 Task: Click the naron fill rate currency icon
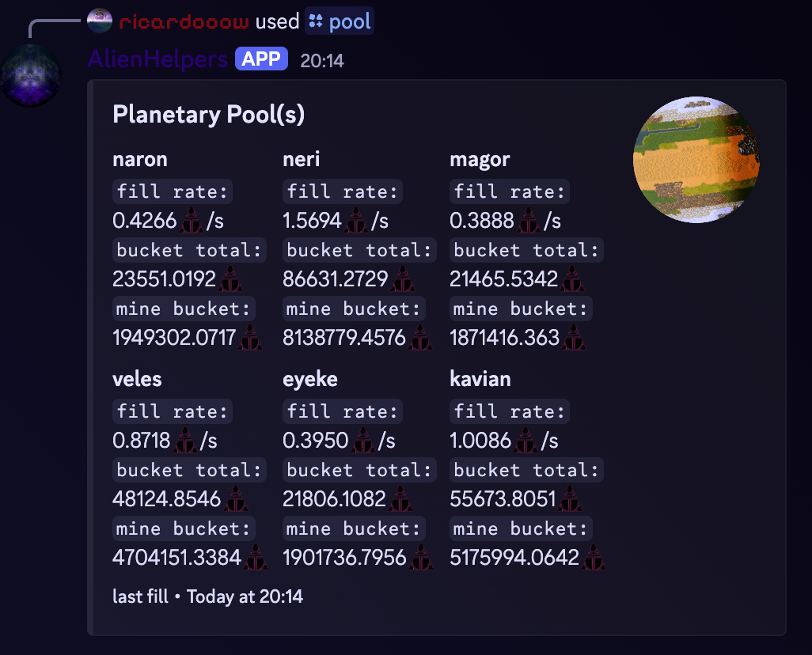click(192, 221)
